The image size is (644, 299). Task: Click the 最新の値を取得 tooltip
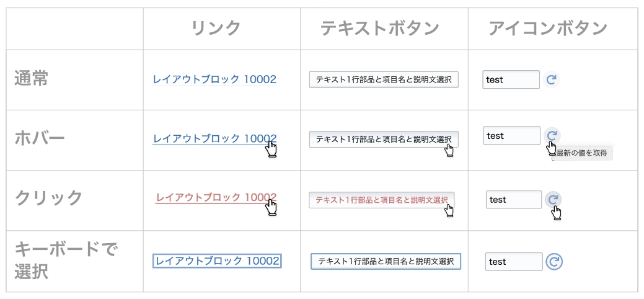tap(582, 153)
